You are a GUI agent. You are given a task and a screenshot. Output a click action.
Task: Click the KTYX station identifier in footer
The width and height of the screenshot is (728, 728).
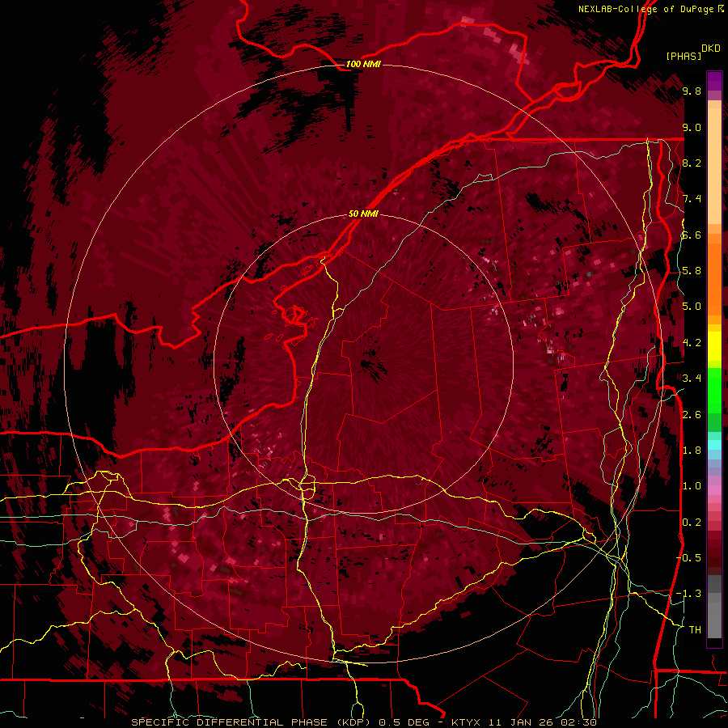pos(467,722)
